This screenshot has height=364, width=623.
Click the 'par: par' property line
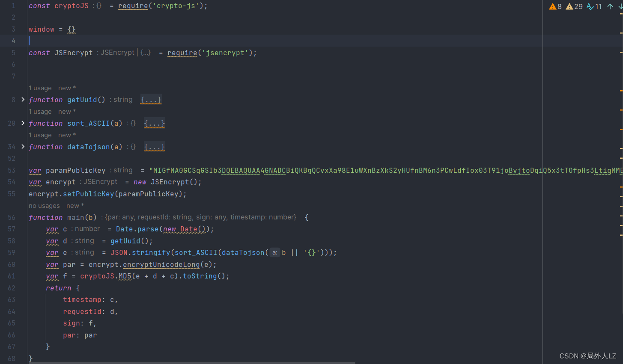[x=80, y=335]
